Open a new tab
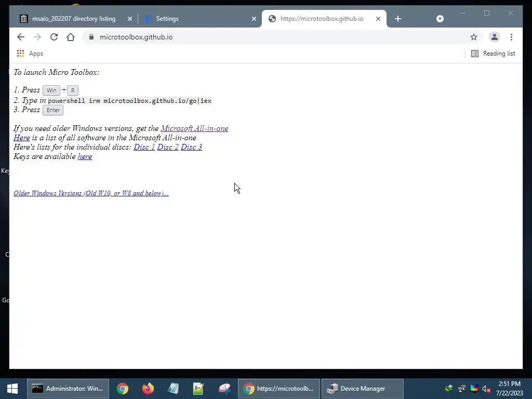The image size is (532, 399). [398, 19]
